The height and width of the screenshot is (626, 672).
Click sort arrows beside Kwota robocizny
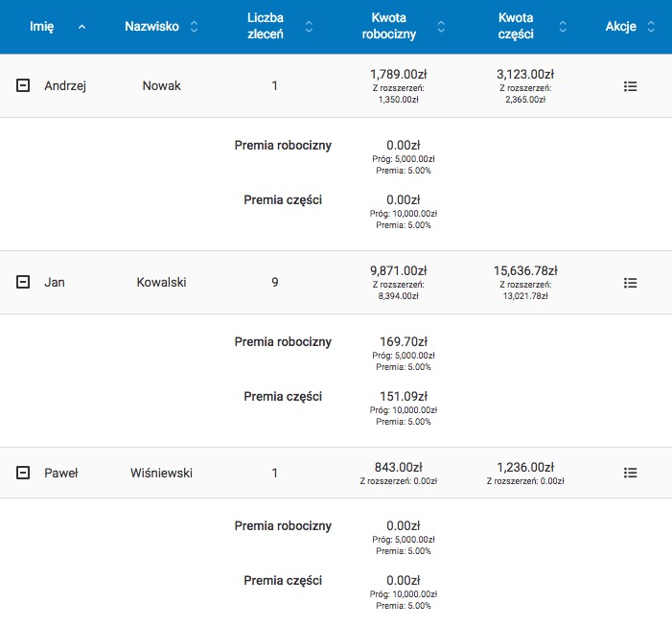pyautogui.click(x=440, y=27)
